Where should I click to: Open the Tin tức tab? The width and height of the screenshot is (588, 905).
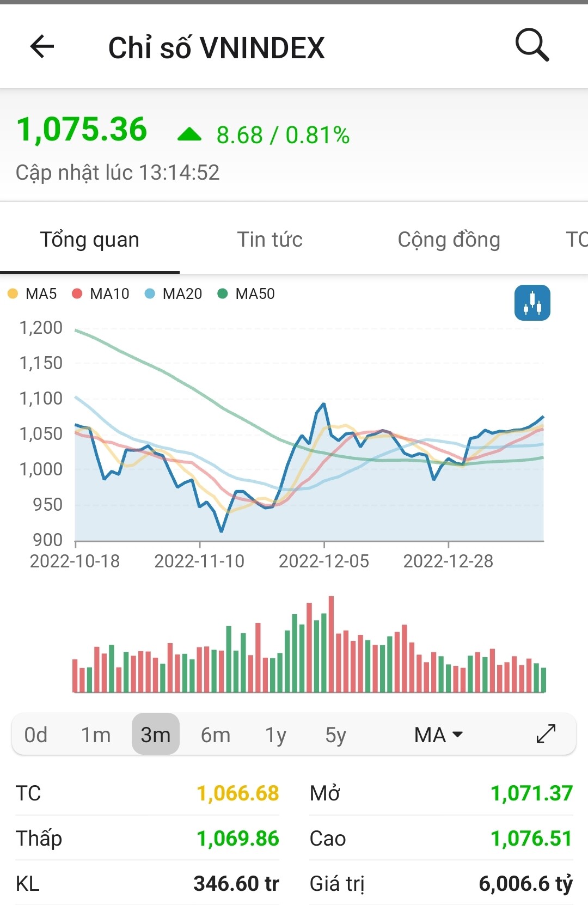[x=269, y=240]
